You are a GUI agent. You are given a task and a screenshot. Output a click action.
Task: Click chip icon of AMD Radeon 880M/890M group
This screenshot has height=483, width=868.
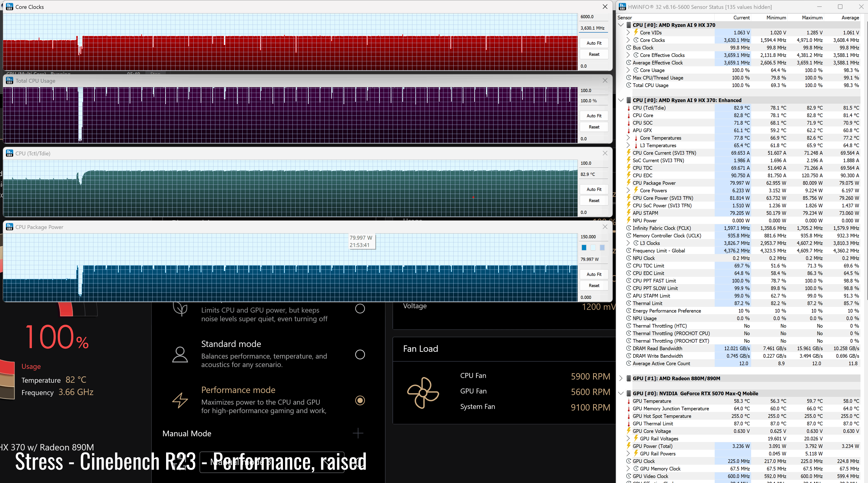tap(629, 378)
